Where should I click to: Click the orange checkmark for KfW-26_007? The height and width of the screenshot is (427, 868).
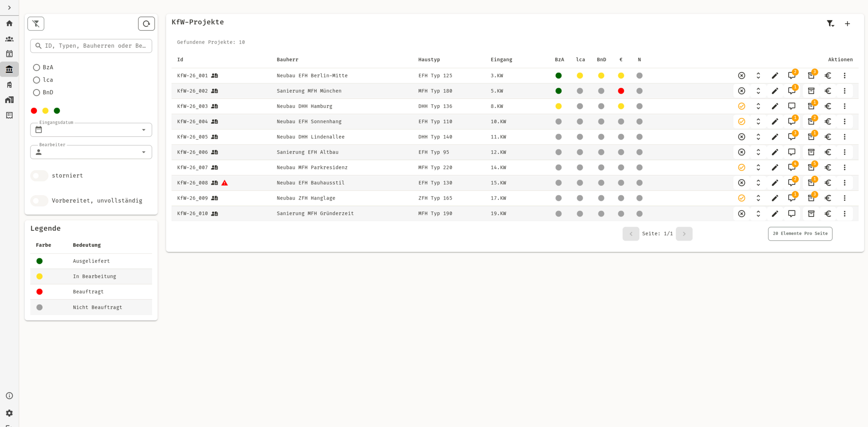742,168
